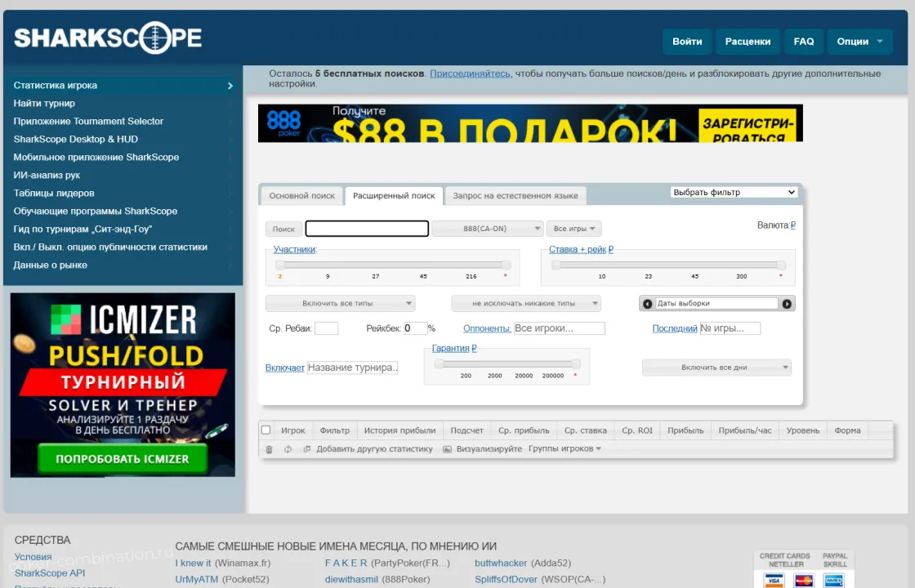Click the Войти button
The width and height of the screenshot is (915, 588).
pyautogui.click(x=687, y=41)
